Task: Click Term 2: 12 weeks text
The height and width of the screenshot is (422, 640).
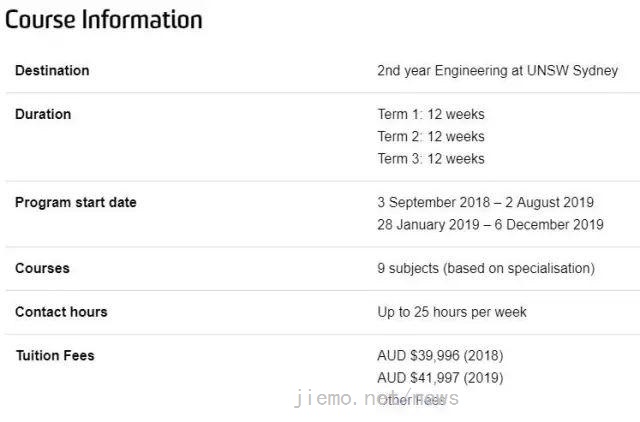Action: click(x=431, y=136)
